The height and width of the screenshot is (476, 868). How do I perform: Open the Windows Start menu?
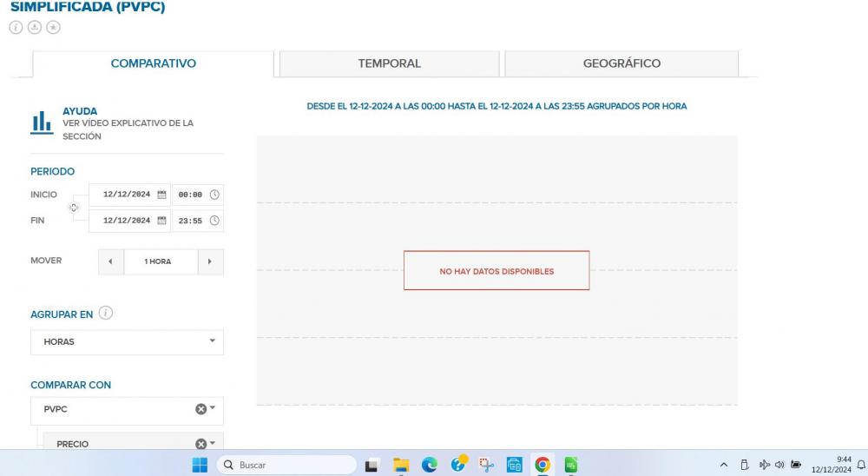tap(200, 465)
